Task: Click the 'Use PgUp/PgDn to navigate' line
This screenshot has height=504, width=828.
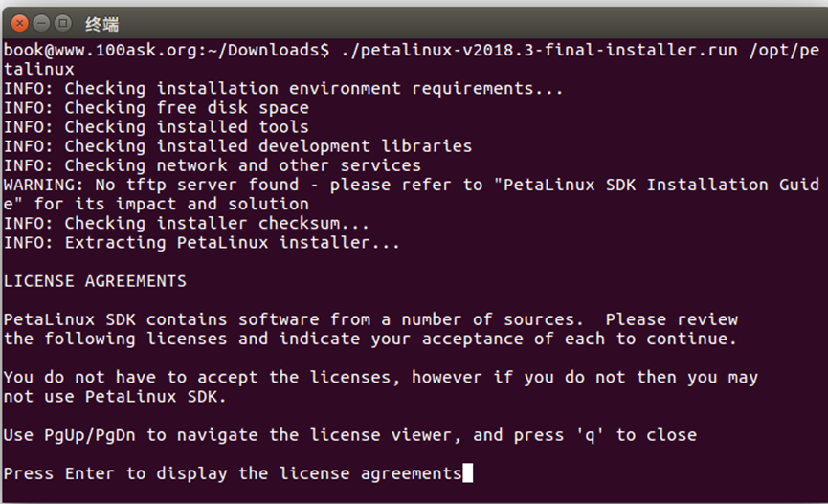Action: 350,435
